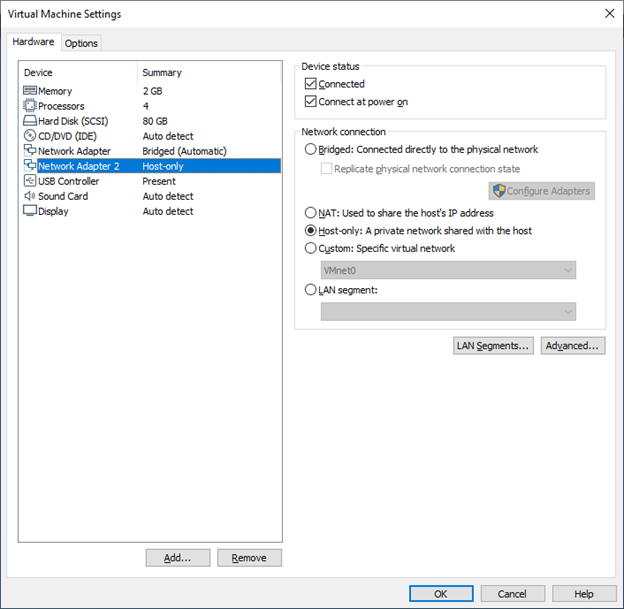The image size is (624, 609).
Task: Click the LAN Segments... button
Action: [493, 346]
